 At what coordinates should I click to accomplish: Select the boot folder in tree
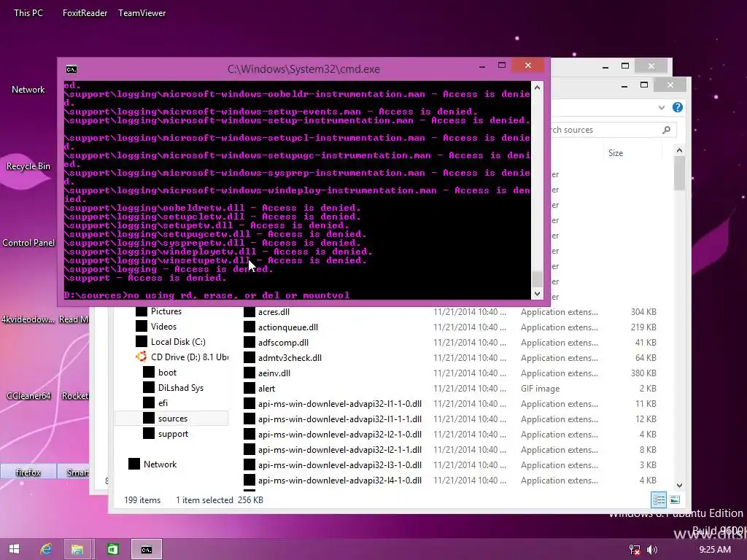click(x=167, y=373)
